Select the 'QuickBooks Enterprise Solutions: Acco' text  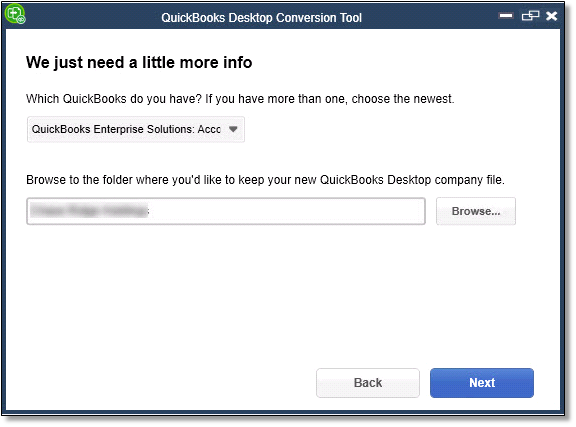tap(126, 129)
